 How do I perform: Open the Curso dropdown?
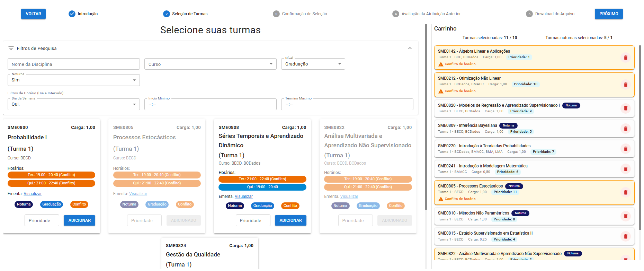[210, 64]
